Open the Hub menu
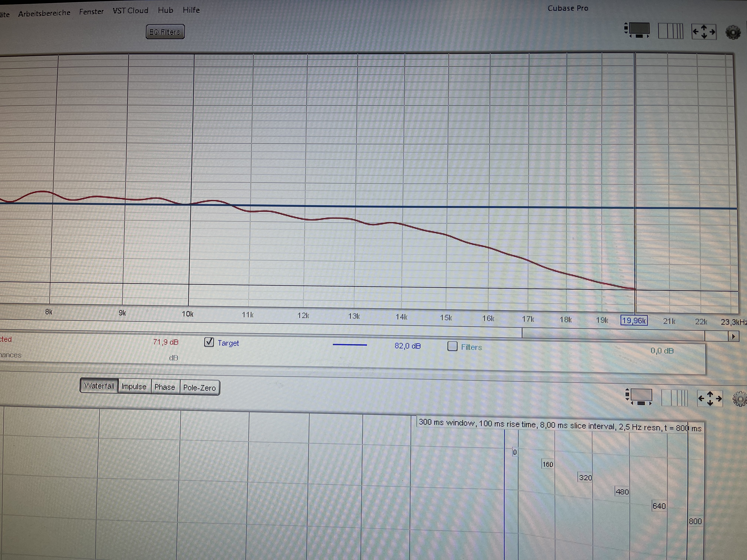Viewport: 747px width, 560px height. pyautogui.click(x=165, y=10)
